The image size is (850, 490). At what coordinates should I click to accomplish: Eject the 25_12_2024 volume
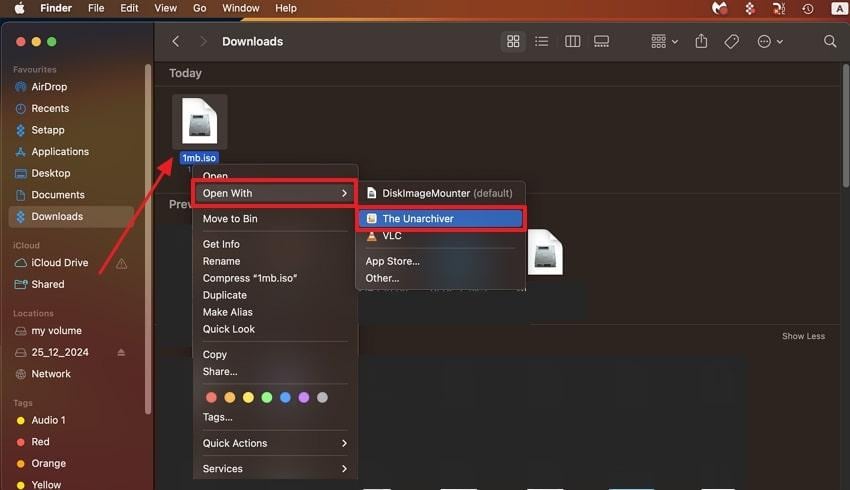(121, 352)
